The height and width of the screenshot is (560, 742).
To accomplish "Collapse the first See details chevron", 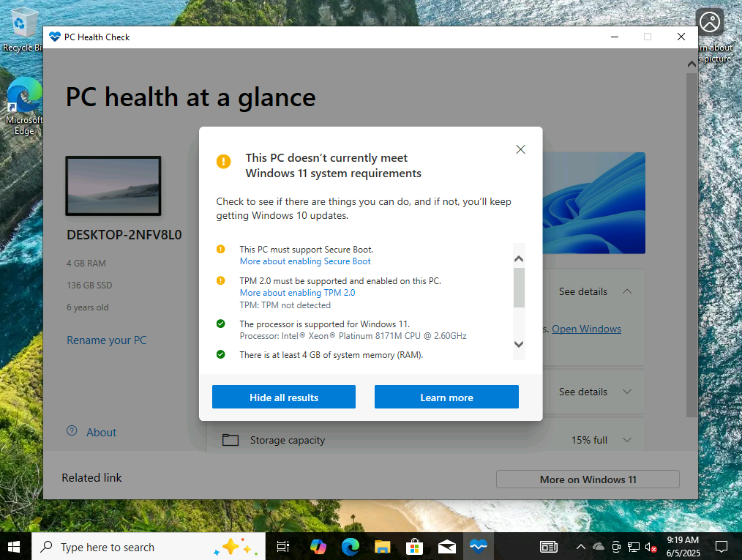I will [x=627, y=291].
